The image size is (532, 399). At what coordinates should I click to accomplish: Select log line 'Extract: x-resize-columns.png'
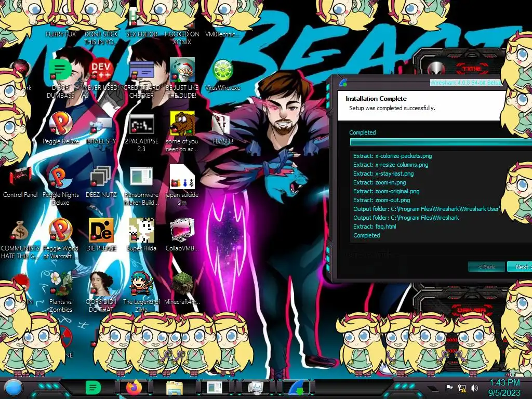tap(391, 165)
